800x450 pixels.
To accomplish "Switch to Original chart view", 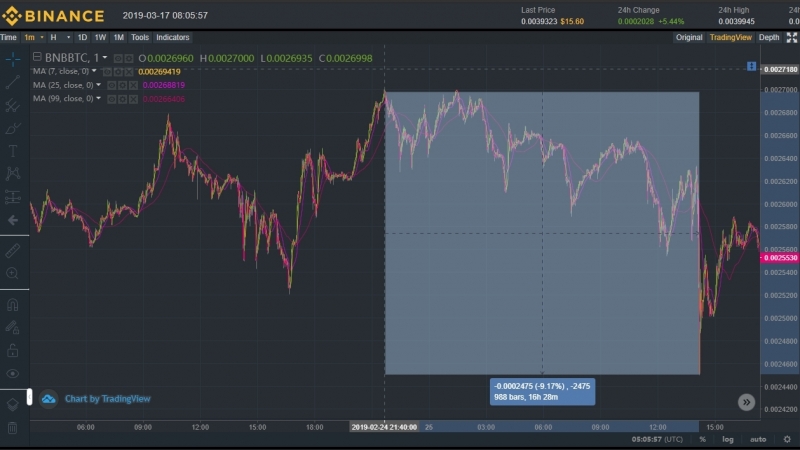I will pyautogui.click(x=689, y=37).
